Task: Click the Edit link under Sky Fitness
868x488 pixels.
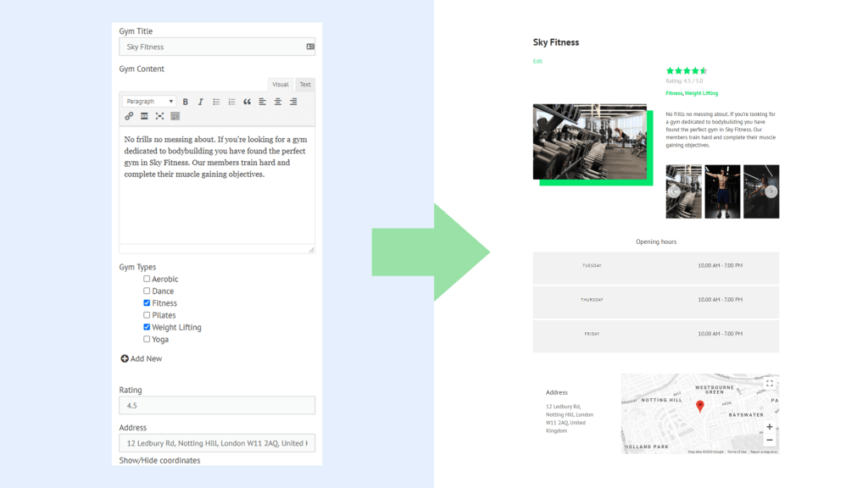Action: click(x=537, y=61)
